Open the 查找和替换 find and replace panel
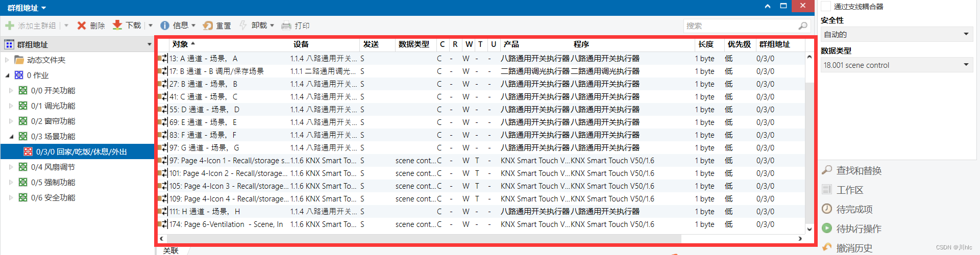This screenshot has width=980, height=255. click(859, 170)
